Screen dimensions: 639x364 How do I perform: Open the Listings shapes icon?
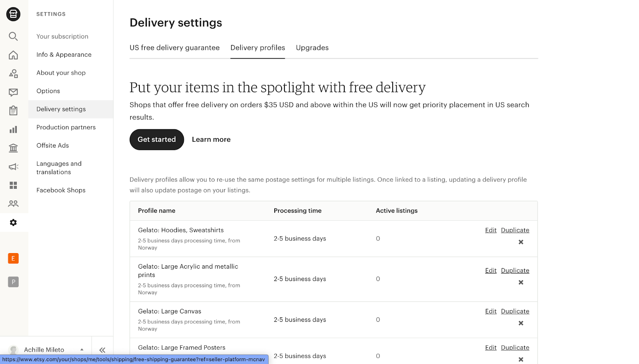(x=13, y=73)
